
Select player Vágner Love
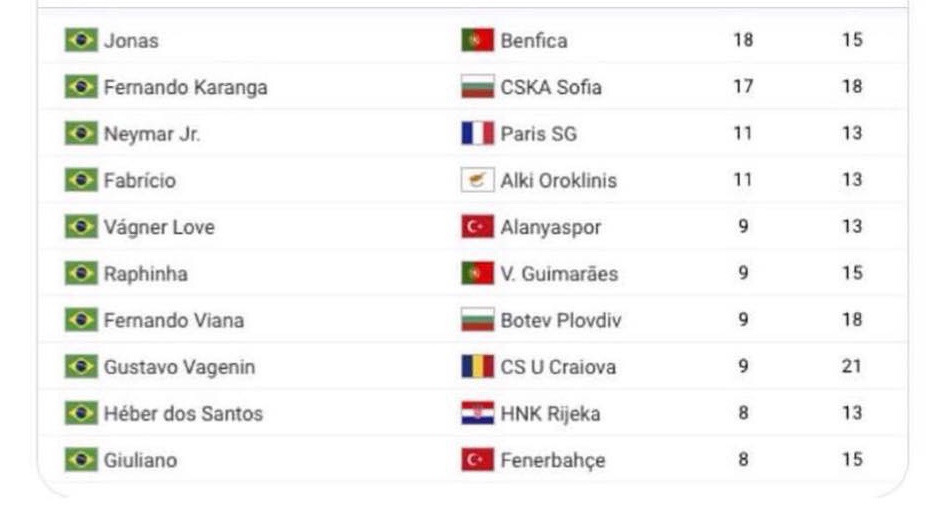tap(159, 227)
